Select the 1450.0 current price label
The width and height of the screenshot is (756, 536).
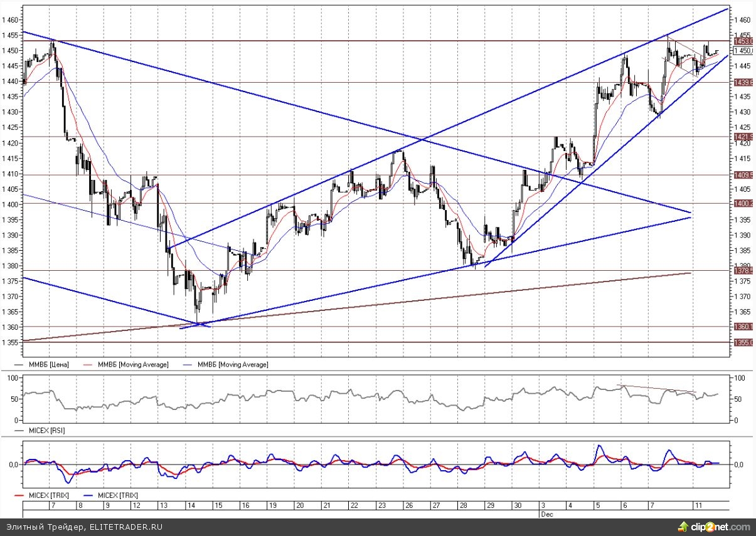743,51
